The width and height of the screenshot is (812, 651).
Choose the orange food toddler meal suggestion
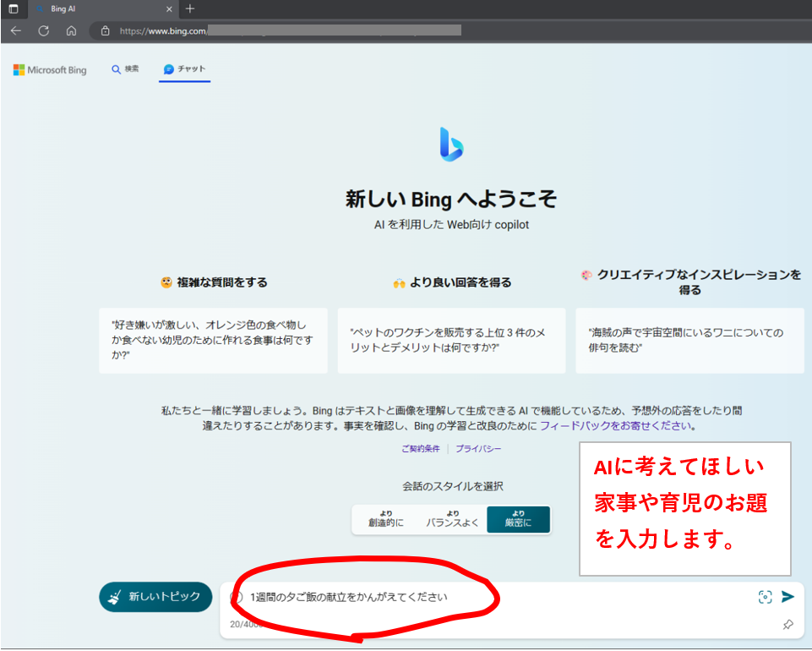(x=214, y=341)
